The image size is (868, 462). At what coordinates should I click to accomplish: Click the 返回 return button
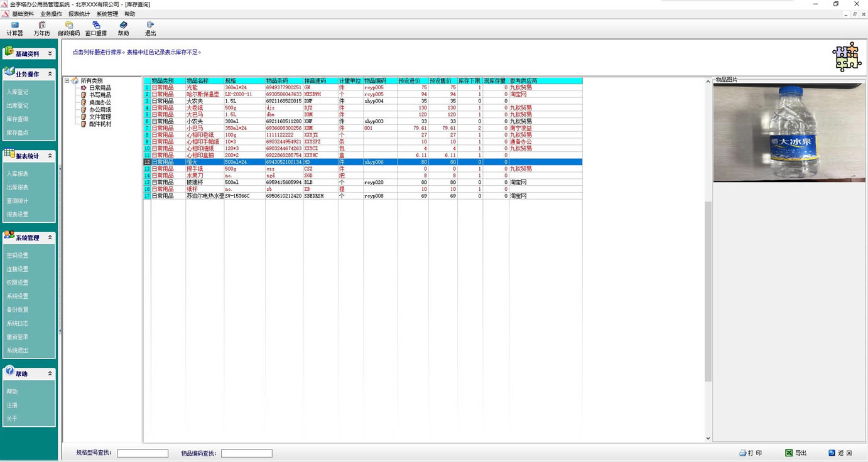point(840,453)
